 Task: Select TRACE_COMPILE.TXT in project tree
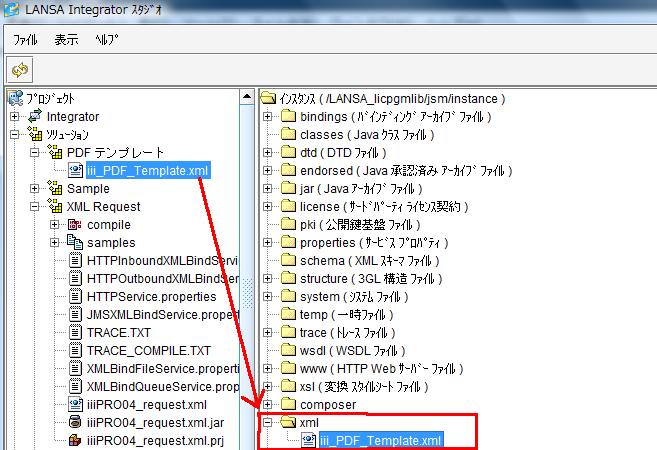(148, 351)
